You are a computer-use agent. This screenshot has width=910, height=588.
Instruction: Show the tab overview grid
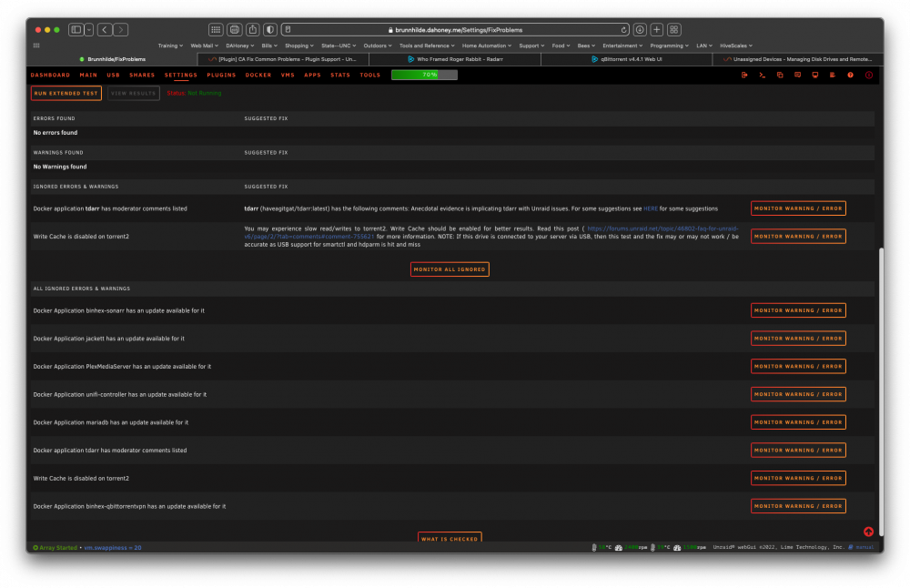(673, 30)
